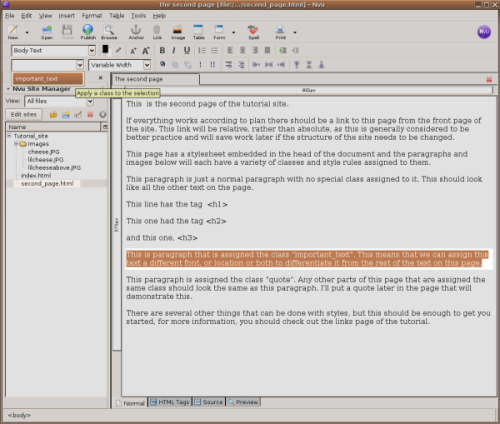The height and width of the screenshot is (424, 500).
Task: Click the bulleted list icon
Action: pyautogui.click(x=214, y=50)
